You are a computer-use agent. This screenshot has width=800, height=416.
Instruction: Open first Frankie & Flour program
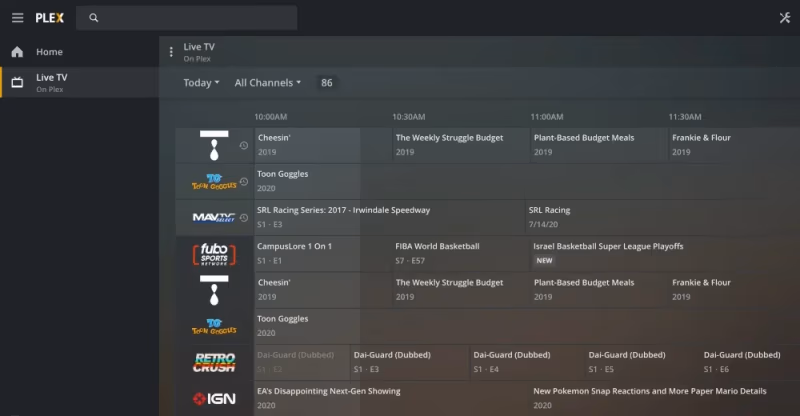point(735,145)
